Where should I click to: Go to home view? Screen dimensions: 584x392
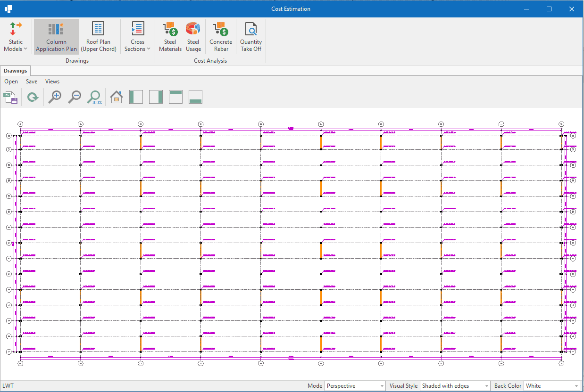click(x=116, y=97)
